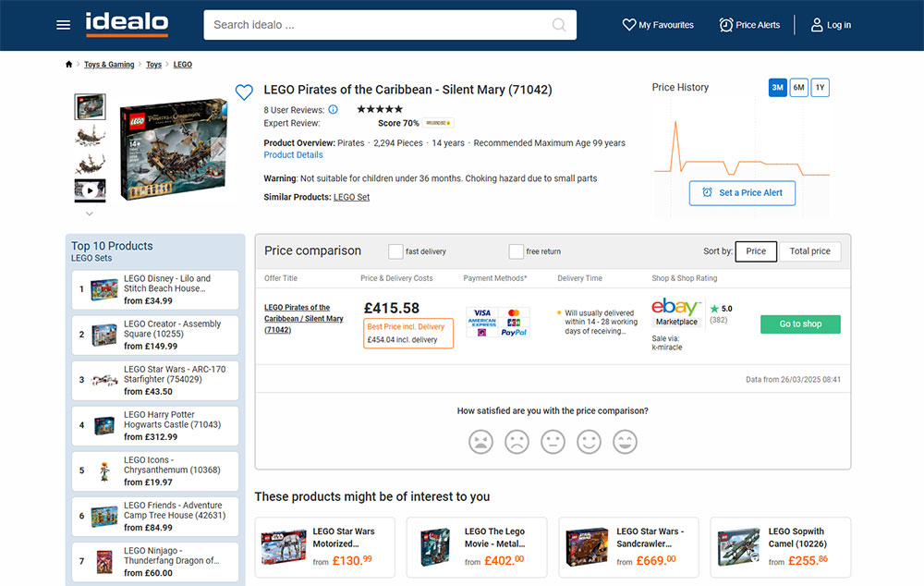Enable the fast delivery filter checkbox
The width and height of the screenshot is (924, 586).
tap(395, 251)
